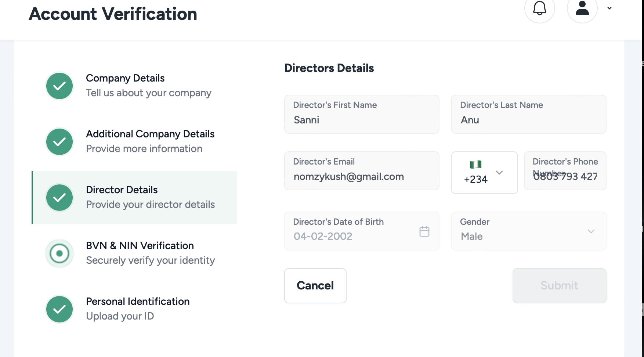This screenshot has height=357, width=644.
Task: Click the Submit button
Action: 559,286
